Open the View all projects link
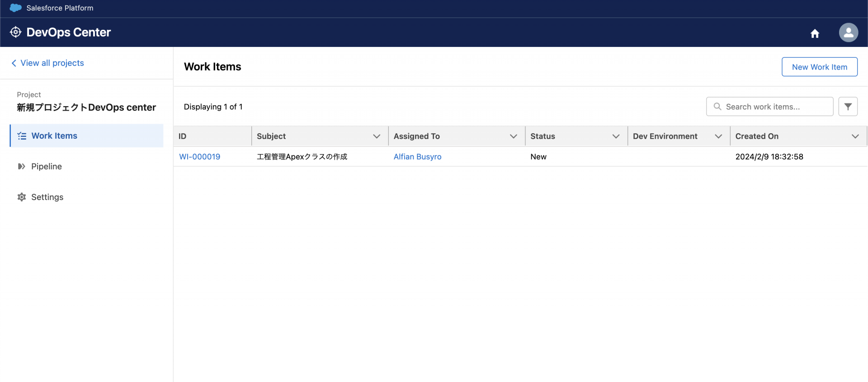Screen dimensions: 868x382 pyautogui.click(x=52, y=63)
